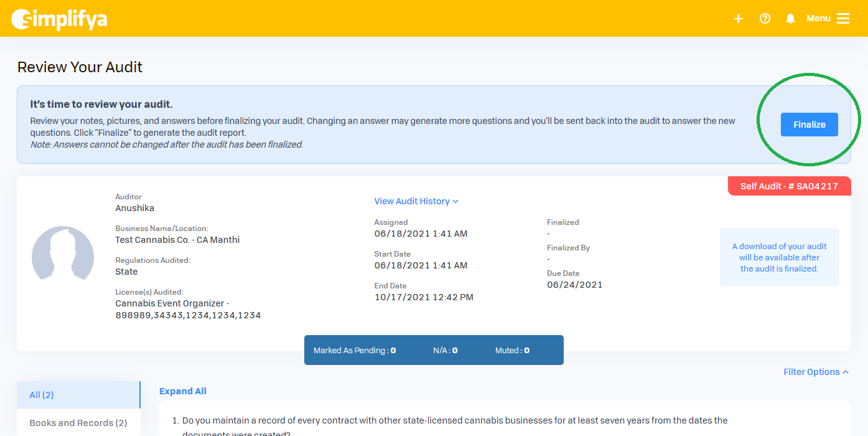
Task: Collapse the Filter Options section
Action: (815, 372)
